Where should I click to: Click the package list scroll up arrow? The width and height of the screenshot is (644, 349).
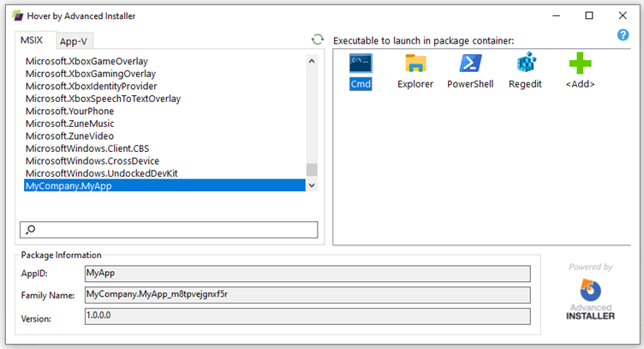[312, 61]
